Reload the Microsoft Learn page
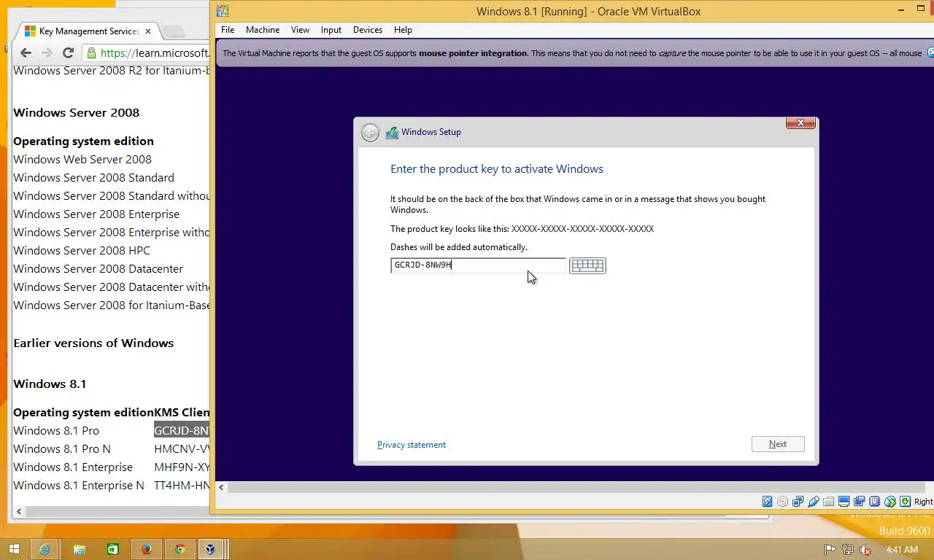This screenshot has height=560, width=934. pos(68,52)
